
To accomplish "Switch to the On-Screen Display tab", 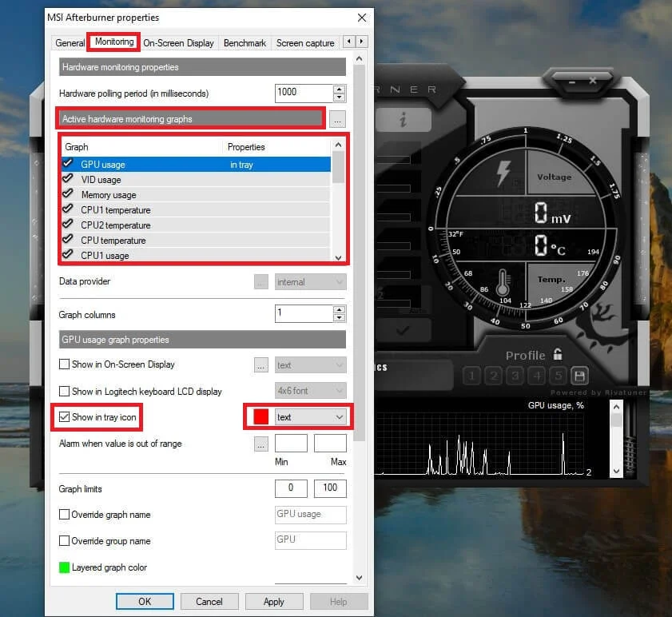I will pos(181,42).
